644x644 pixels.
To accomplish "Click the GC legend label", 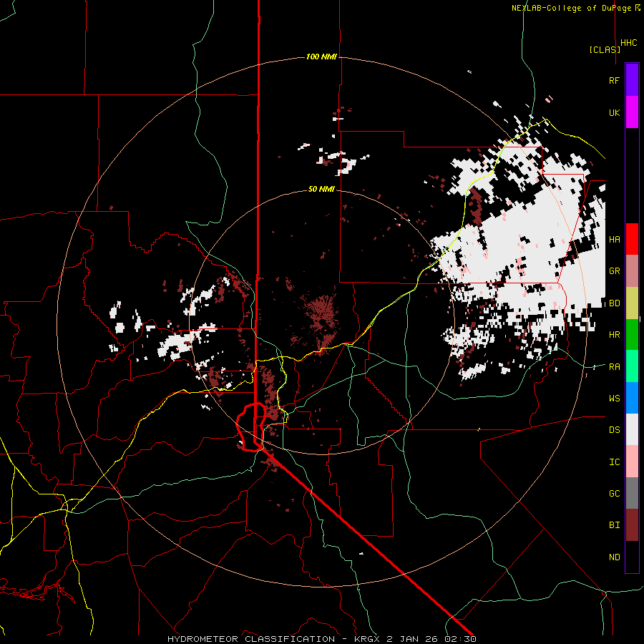I will coord(614,494).
